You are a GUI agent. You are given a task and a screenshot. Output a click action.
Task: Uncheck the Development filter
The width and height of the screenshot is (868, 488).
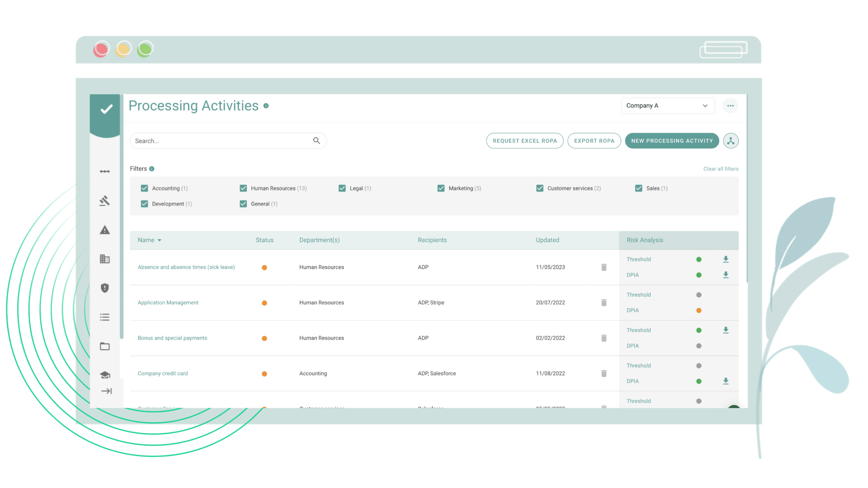(145, 204)
